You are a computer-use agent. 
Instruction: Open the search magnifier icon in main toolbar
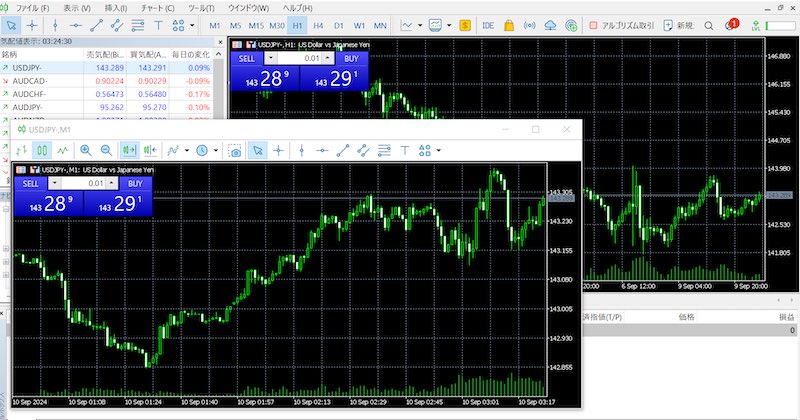(x=709, y=26)
